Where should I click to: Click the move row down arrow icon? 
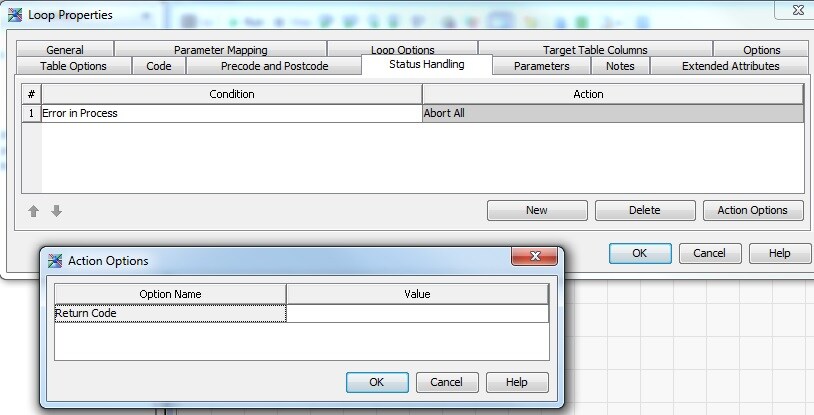56,211
